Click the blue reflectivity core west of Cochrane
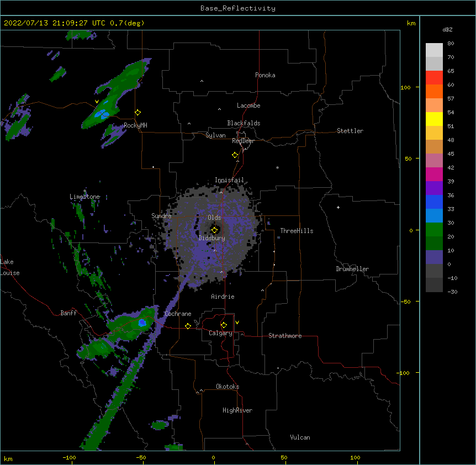This screenshot has height=465, width=476. pyautogui.click(x=142, y=323)
